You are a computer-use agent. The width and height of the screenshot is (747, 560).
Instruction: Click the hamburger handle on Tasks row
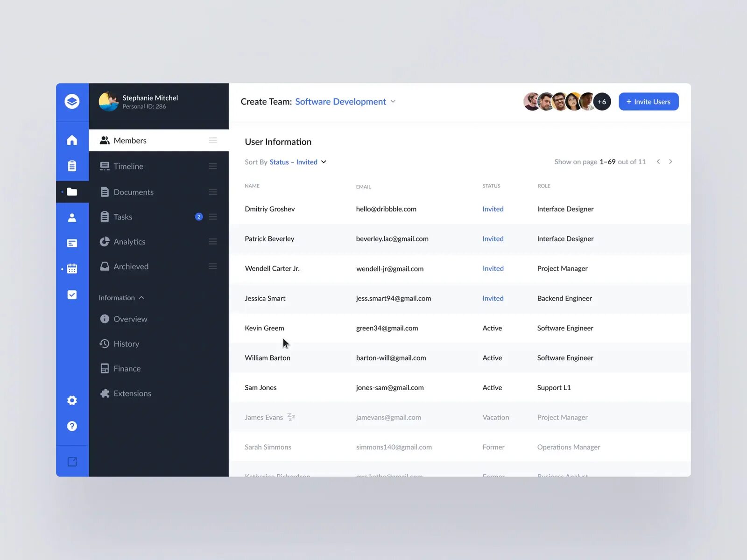pyautogui.click(x=213, y=217)
